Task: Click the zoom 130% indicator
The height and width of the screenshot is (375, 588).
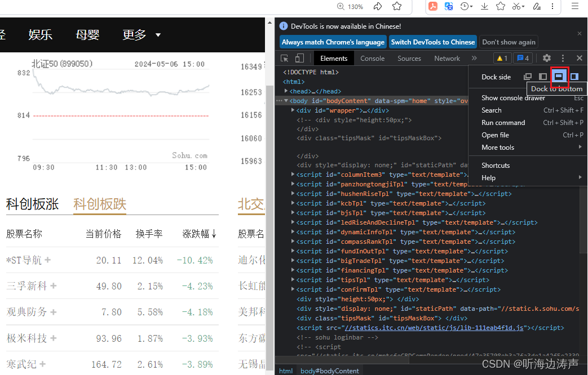Action: (350, 6)
